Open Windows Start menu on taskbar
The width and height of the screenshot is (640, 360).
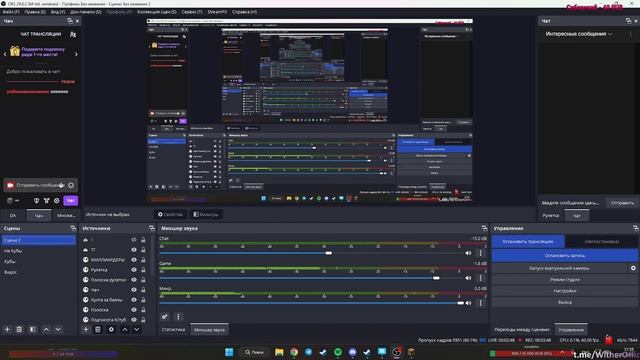[x=229, y=352]
